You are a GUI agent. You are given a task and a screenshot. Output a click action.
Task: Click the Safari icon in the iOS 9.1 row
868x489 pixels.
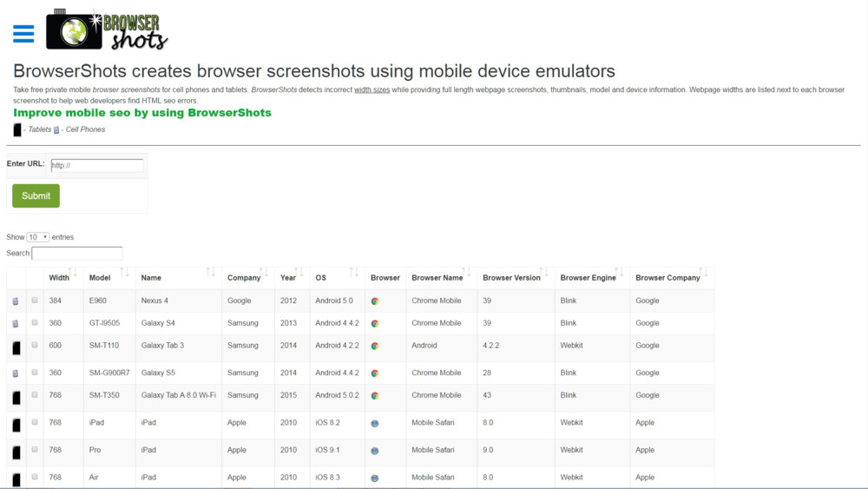coord(375,451)
